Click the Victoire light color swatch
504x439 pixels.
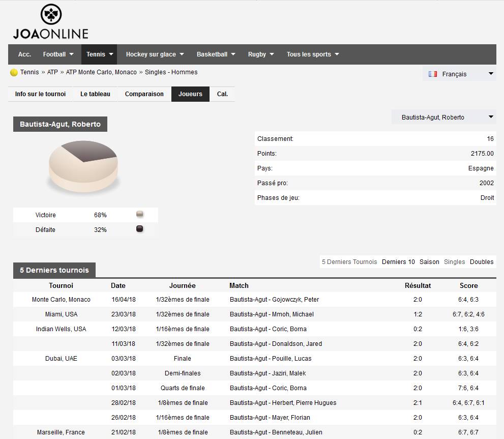click(x=140, y=215)
